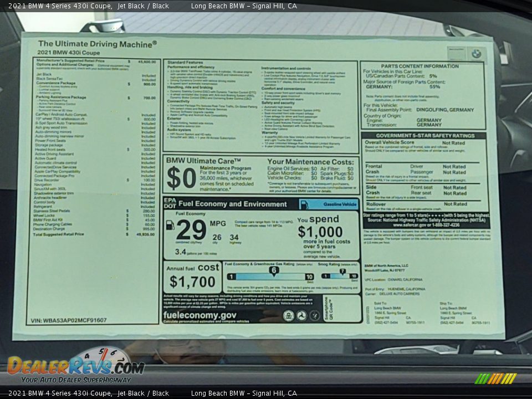This screenshot has width=532, height=399.
Task: Click the fueleconomy.gov web address
Action: [x=200, y=315]
